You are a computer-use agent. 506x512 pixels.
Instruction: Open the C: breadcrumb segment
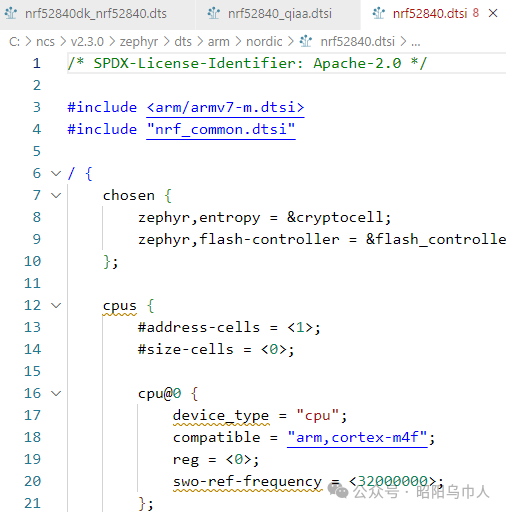(14, 42)
